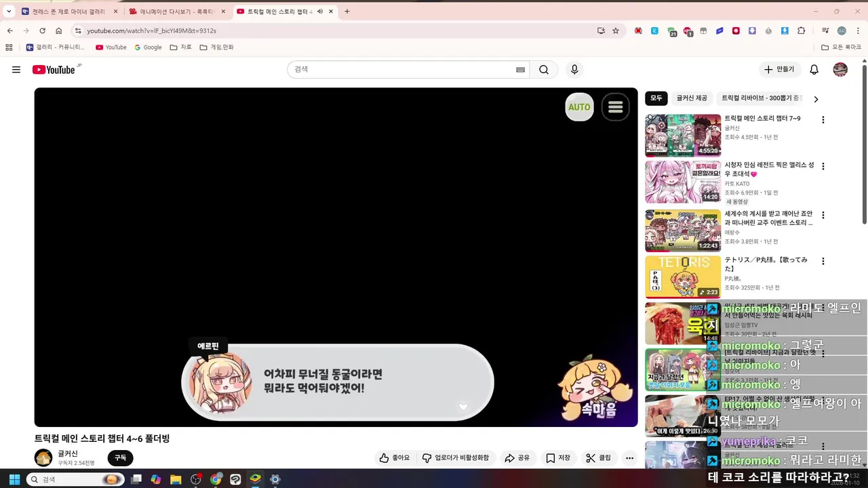The width and height of the screenshot is (868, 488).
Task: Open a new browser tab
Action: click(347, 12)
